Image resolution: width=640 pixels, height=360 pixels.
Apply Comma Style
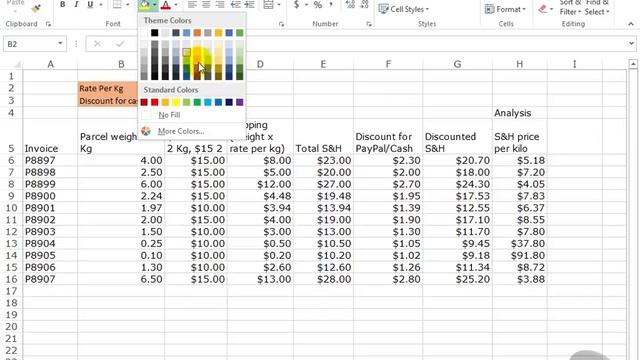point(331,4)
